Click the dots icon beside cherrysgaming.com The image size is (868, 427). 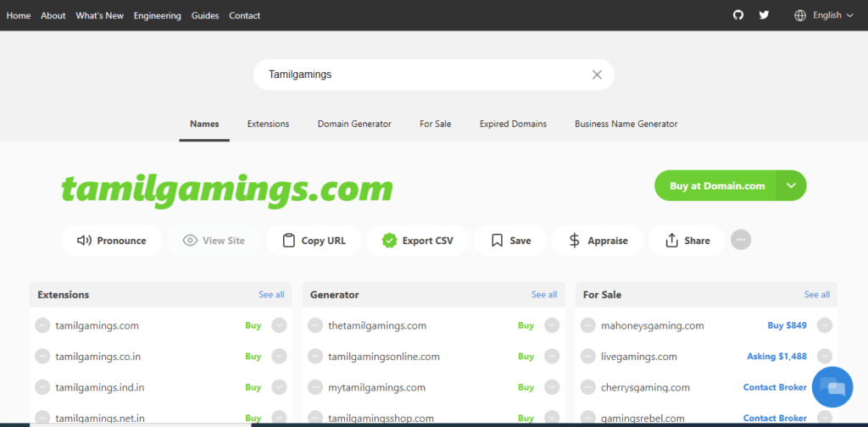pos(588,387)
